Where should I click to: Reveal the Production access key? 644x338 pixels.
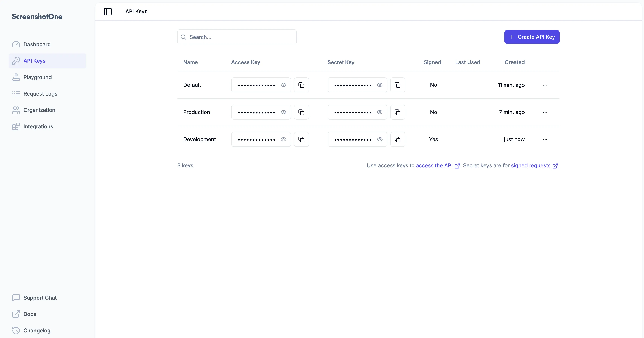click(283, 112)
